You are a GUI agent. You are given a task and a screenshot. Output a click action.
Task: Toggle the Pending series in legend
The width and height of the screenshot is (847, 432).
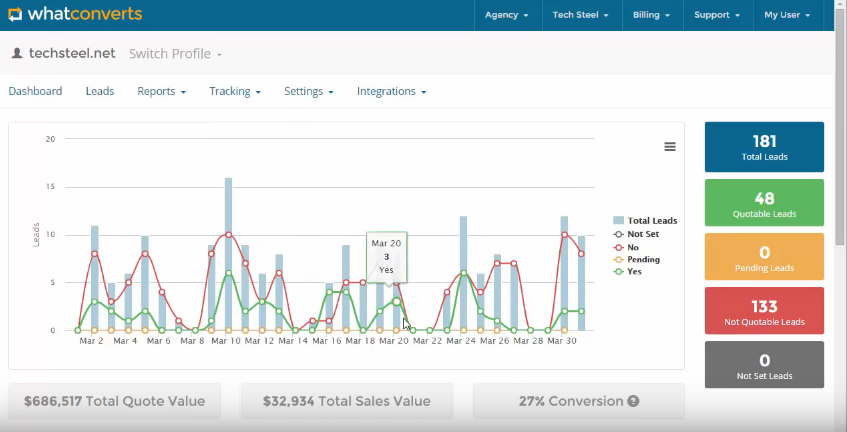click(642, 259)
